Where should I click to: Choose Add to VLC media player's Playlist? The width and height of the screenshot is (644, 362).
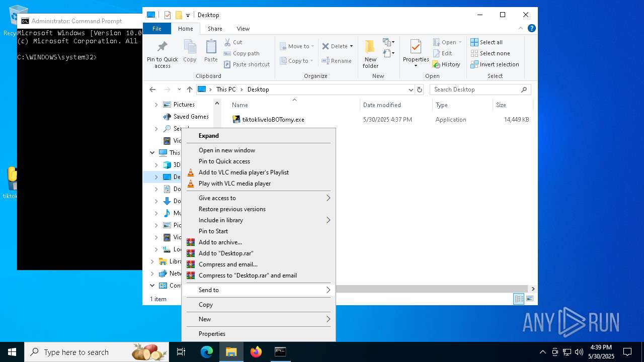coord(259,172)
